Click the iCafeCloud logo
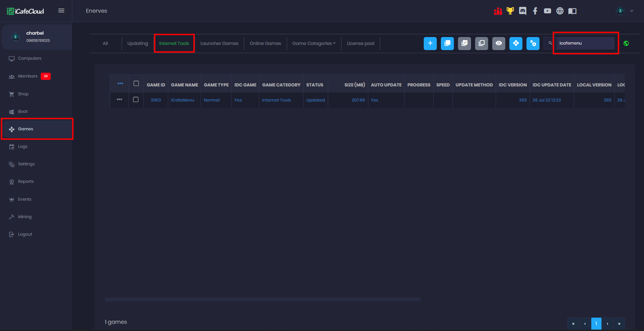This screenshot has width=644, height=331. pos(25,11)
